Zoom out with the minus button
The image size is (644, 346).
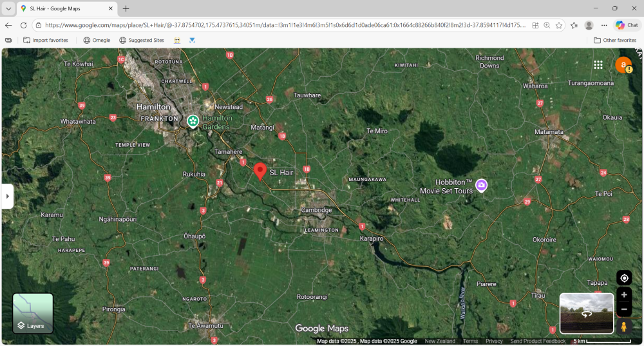tap(623, 309)
